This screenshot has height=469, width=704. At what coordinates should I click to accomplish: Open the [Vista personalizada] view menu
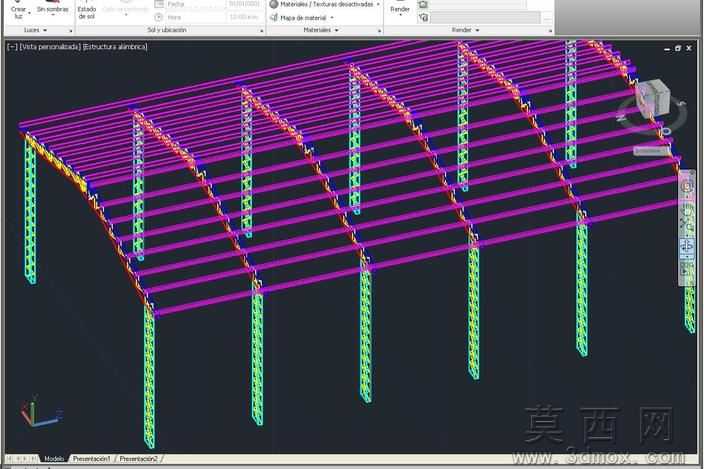pyautogui.click(x=50, y=47)
